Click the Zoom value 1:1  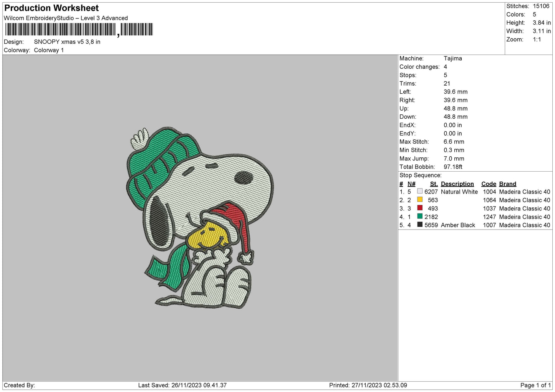(537, 40)
